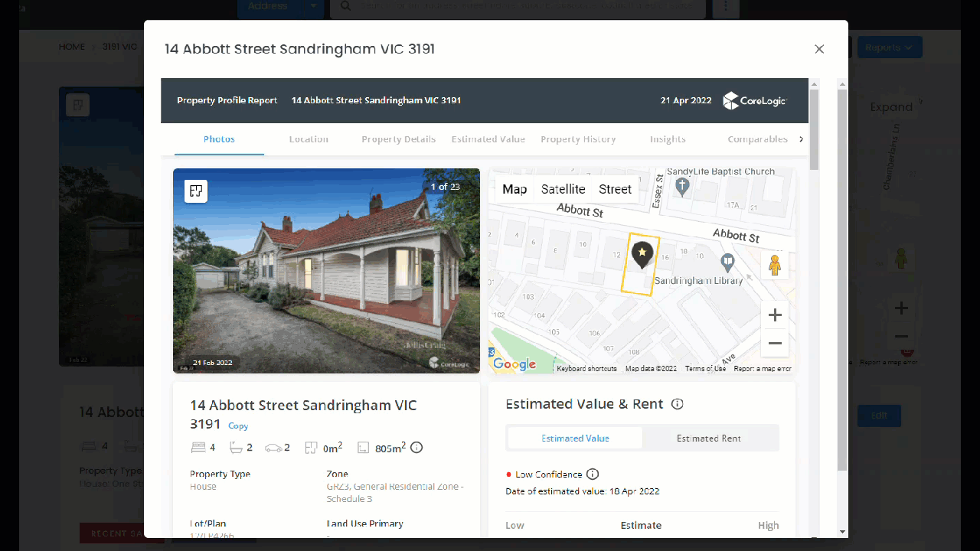Open the Property Details tab

399,139
